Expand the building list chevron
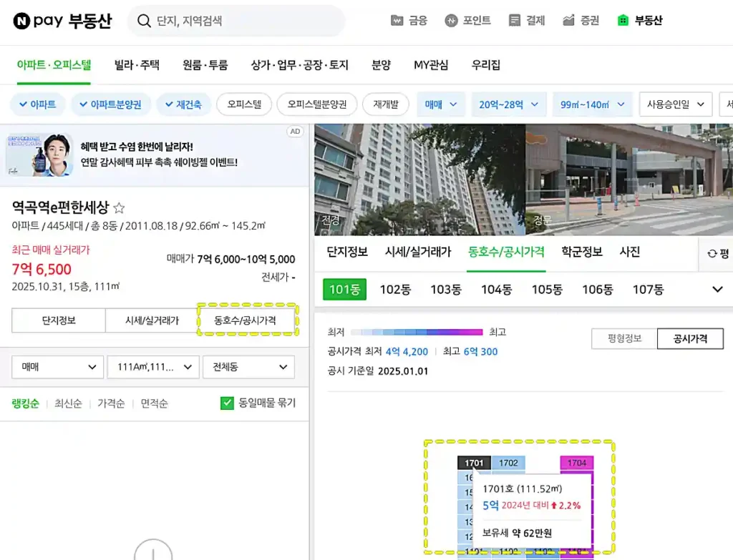Viewport: 733px width, 560px height. click(x=718, y=290)
